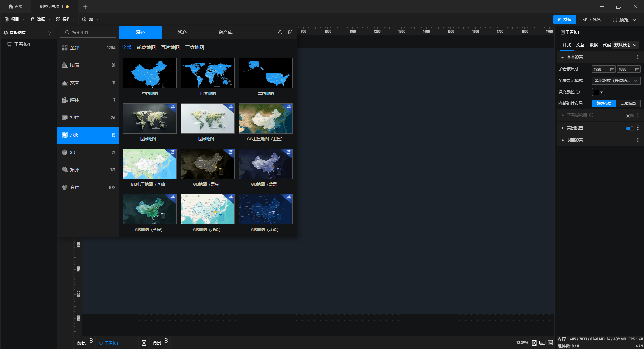Add a background with the 背景 plus icon
Screen dimensions: 644x349
click(166, 341)
